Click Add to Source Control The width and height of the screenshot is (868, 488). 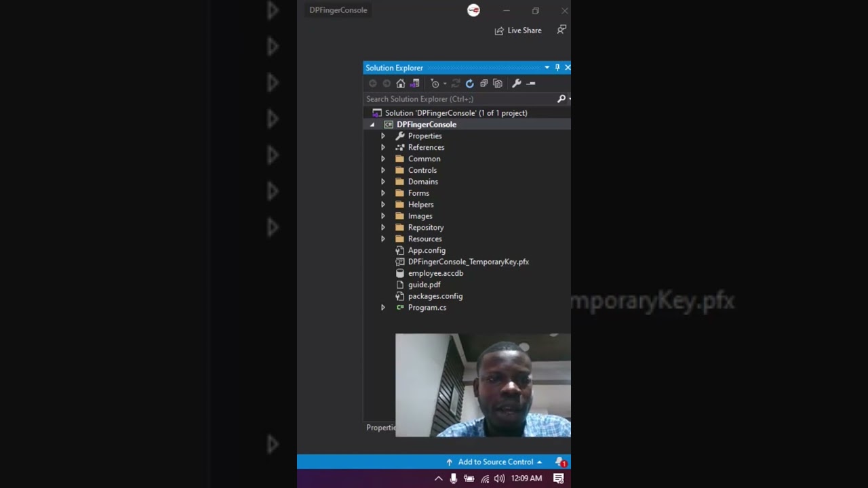(x=494, y=462)
